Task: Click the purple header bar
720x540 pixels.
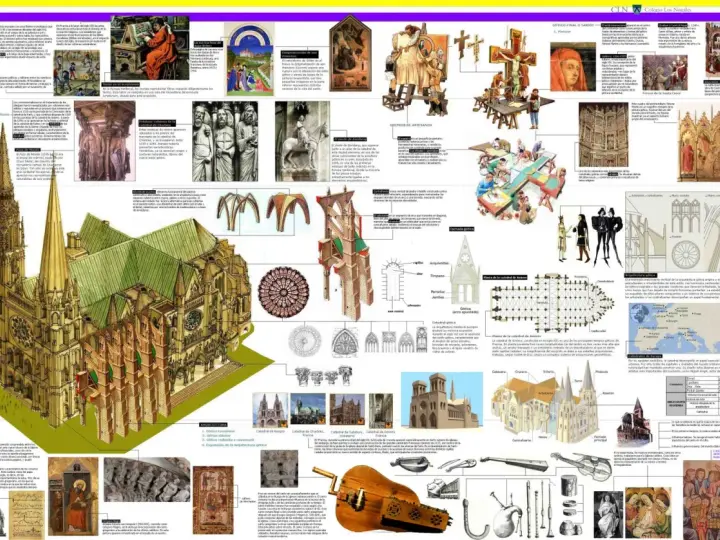Action: click(360, 17)
